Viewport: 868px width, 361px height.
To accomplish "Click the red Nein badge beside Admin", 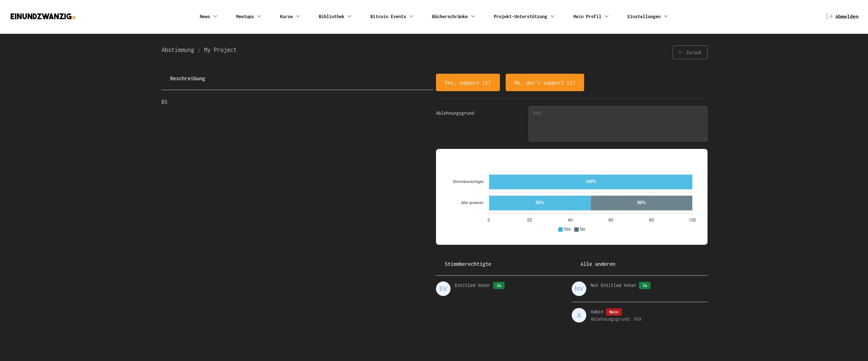I will 614,312.
